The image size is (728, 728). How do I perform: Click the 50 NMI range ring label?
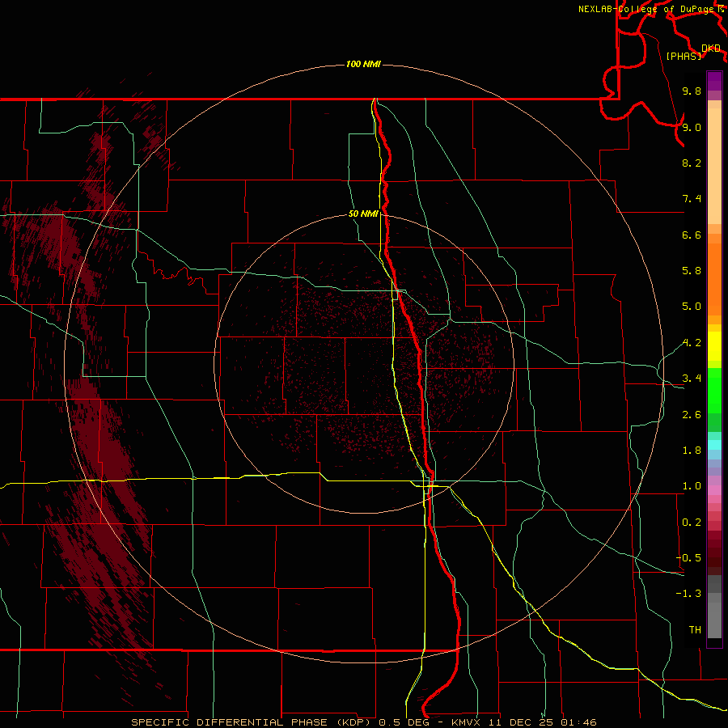point(363,214)
